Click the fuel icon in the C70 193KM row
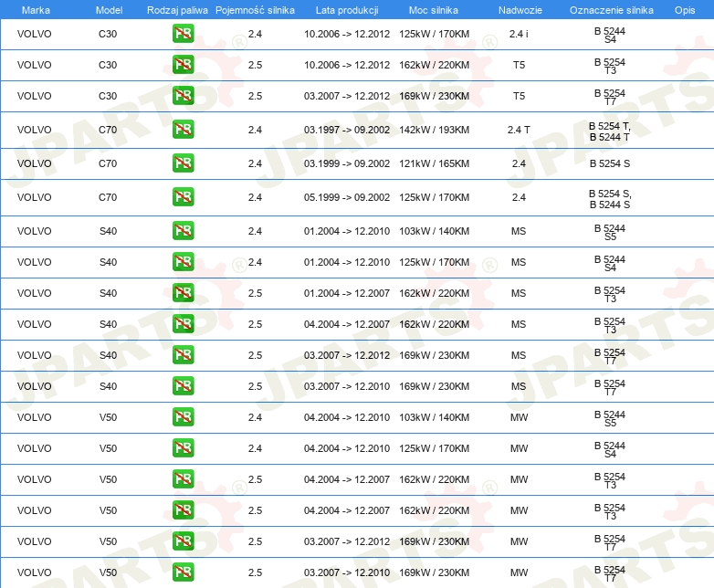Viewport: 714px width, 588px height. (x=183, y=130)
